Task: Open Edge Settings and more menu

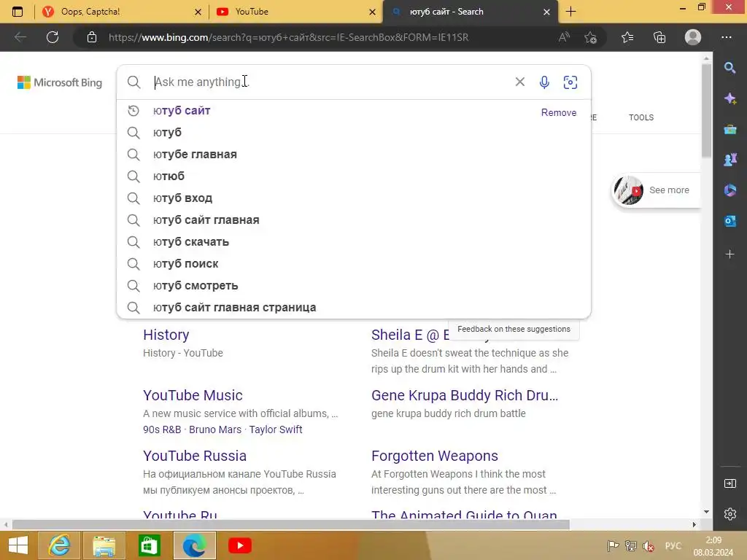Action: tap(727, 37)
